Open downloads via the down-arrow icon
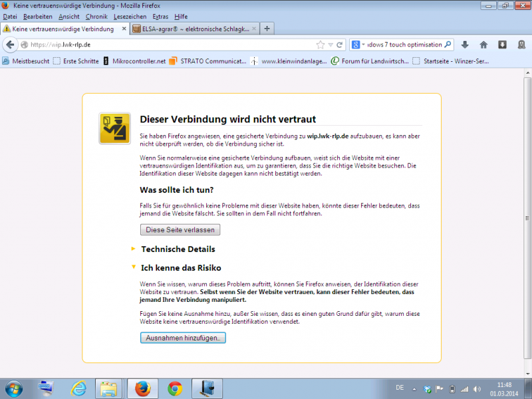 pyautogui.click(x=464, y=45)
